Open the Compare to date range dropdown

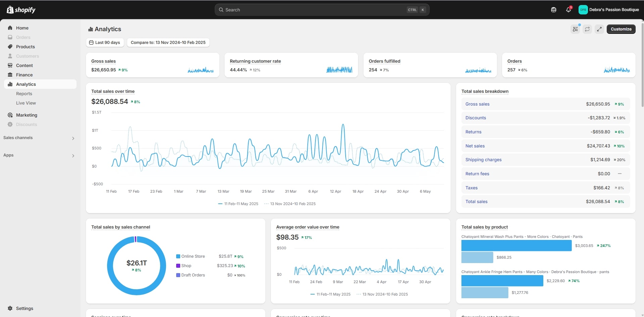pyautogui.click(x=168, y=43)
